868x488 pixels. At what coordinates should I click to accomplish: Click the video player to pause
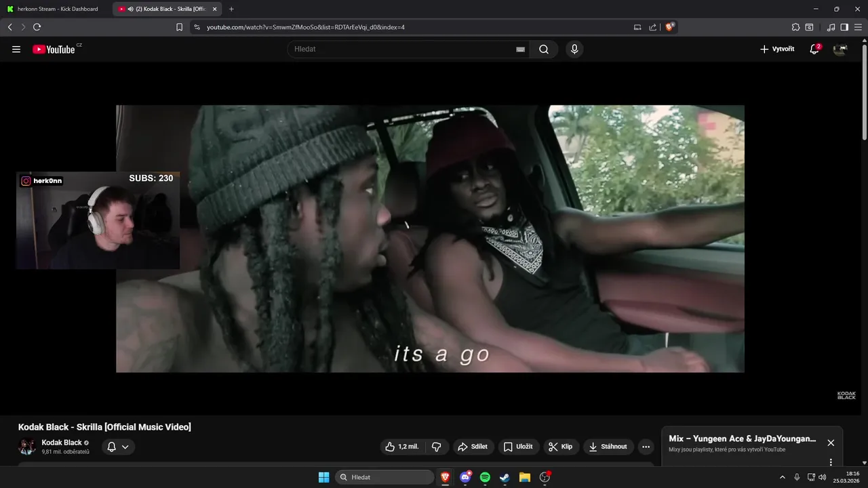pos(430,239)
